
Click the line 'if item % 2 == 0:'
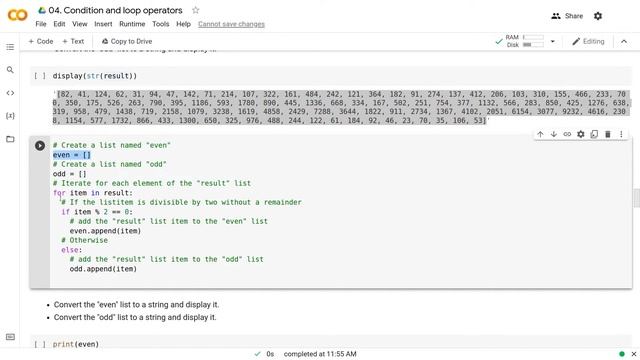[x=97, y=211]
